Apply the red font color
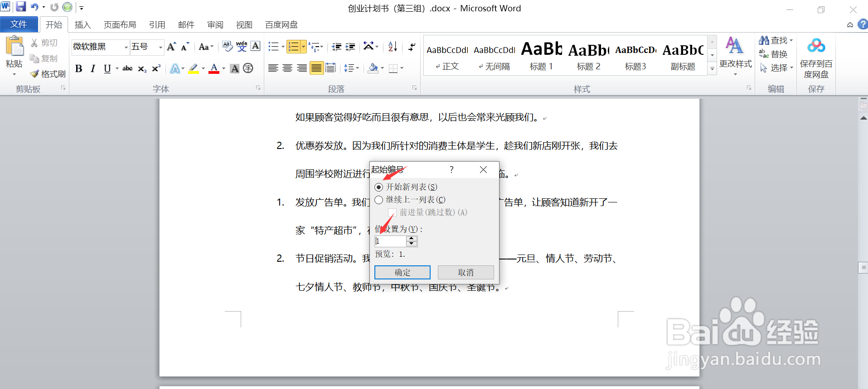The image size is (868, 389). click(x=214, y=68)
